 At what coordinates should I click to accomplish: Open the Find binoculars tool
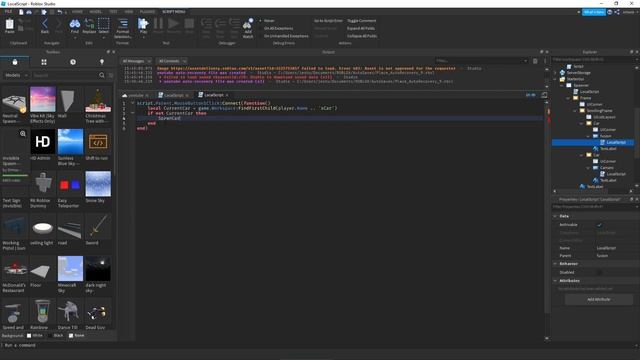[x=75, y=25]
